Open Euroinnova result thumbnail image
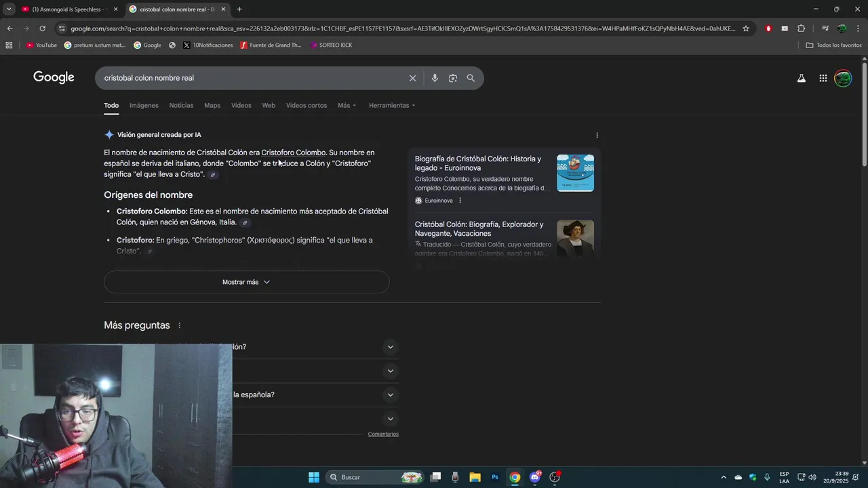Image resolution: width=868 pixels, height=488 pixels. (x=575, y=173)
